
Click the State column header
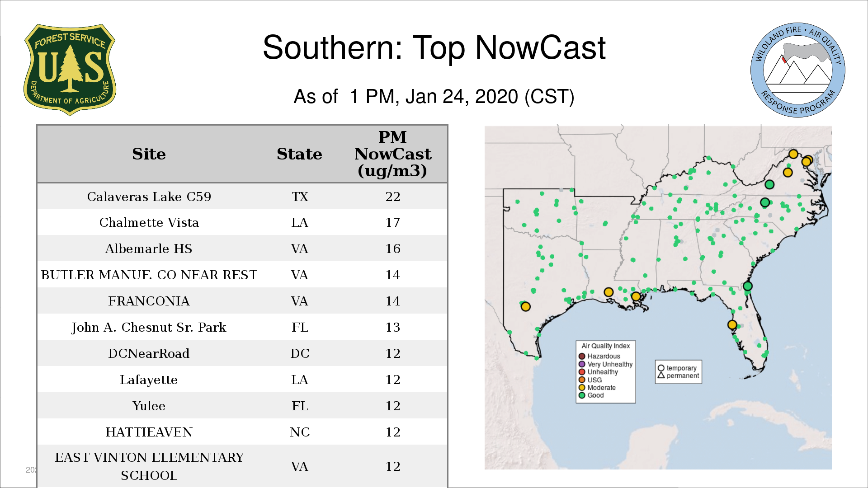299,154
